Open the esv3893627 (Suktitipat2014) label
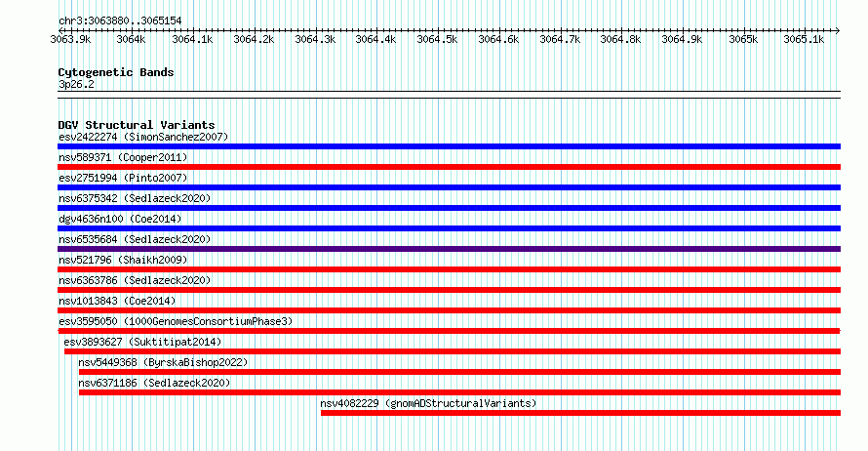The image size is (868, 451). pyautogui.click(x=142, y=342)
